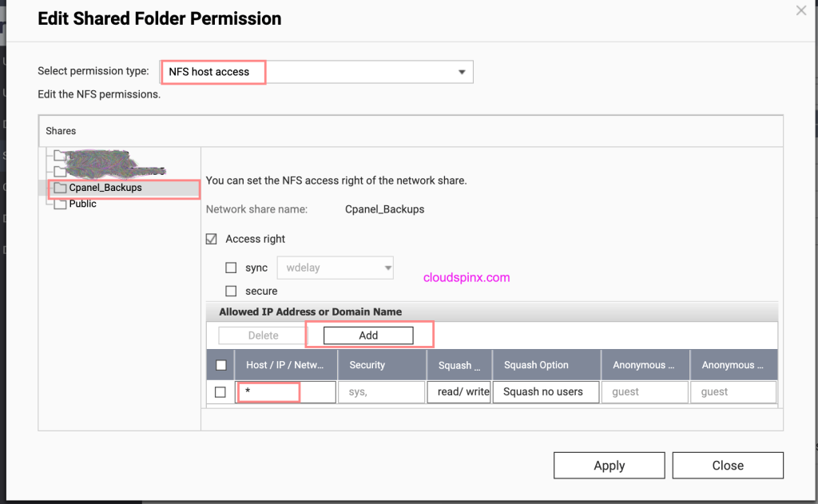818x504 pixels.
Task: Toggle the sync checkbox
Action: point(231,268)
